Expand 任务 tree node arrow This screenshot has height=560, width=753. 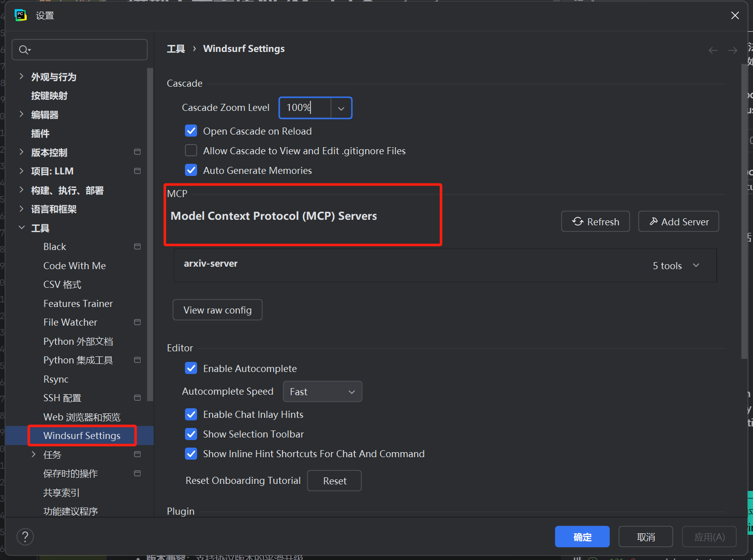[34, 455]
